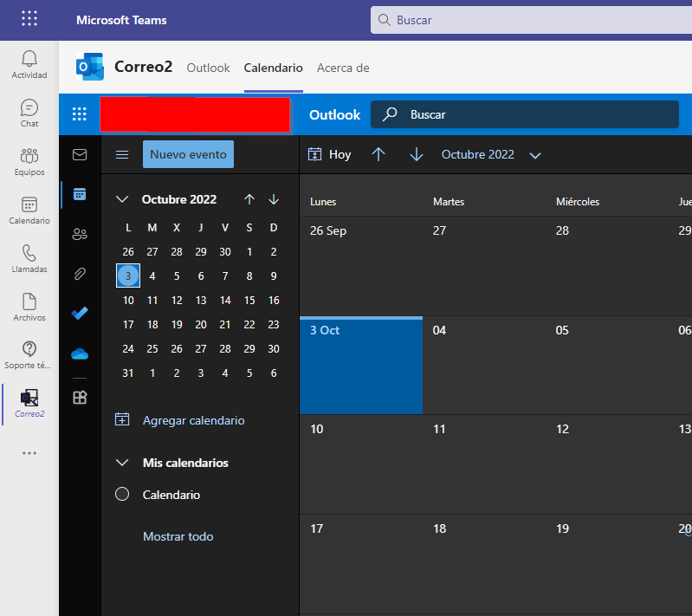This screenshot has width=692, height=616.
Task: Focus the Teams Buscar search box
Action: click(531, 20)
